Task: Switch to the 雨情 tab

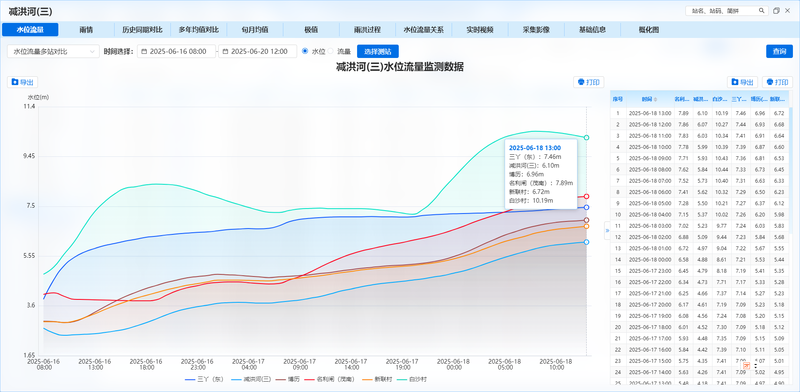Action: coord(86,30)
